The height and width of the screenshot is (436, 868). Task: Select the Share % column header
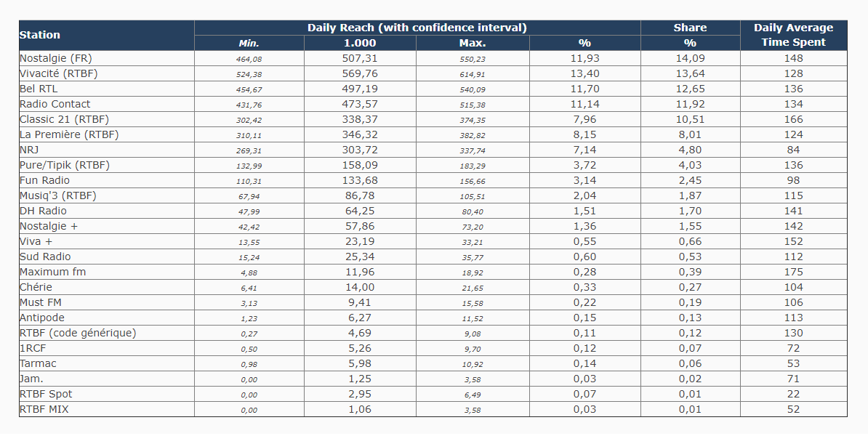pos(690,35)
